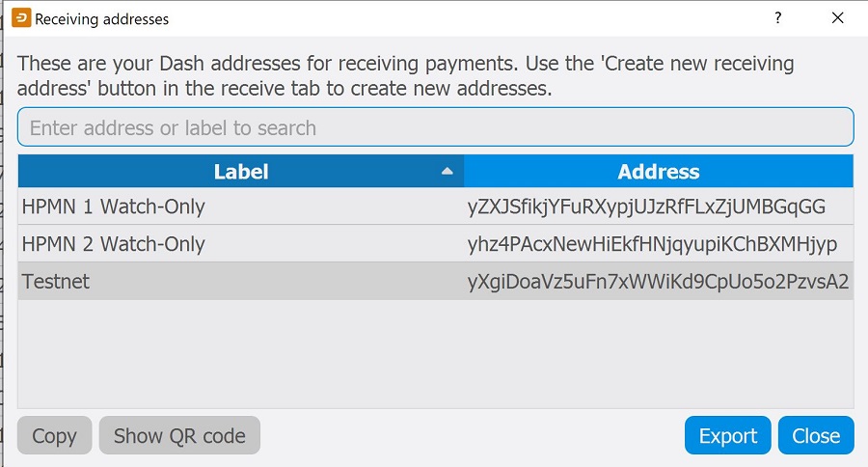
Task: Select the HPMN 1 Watch-Only label
Action: tap(114, 206)
